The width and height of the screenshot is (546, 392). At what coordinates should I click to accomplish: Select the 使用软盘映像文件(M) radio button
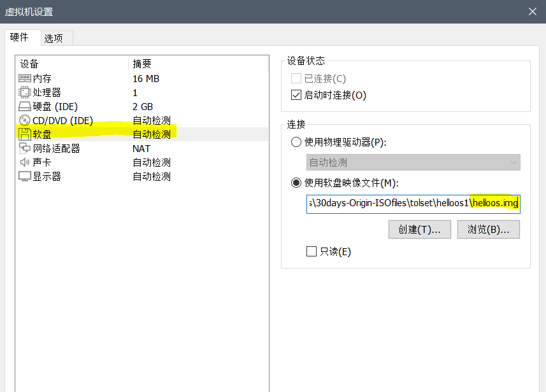[296, 182]
